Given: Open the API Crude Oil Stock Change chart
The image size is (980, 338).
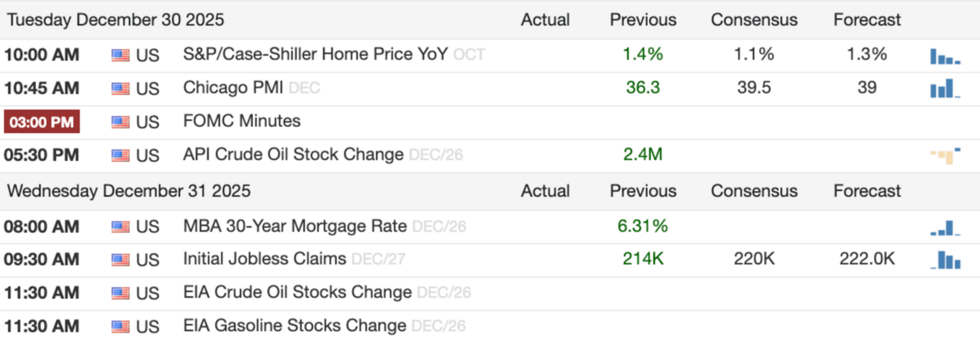Looking at the screenshot, I should tap(945, 156).
